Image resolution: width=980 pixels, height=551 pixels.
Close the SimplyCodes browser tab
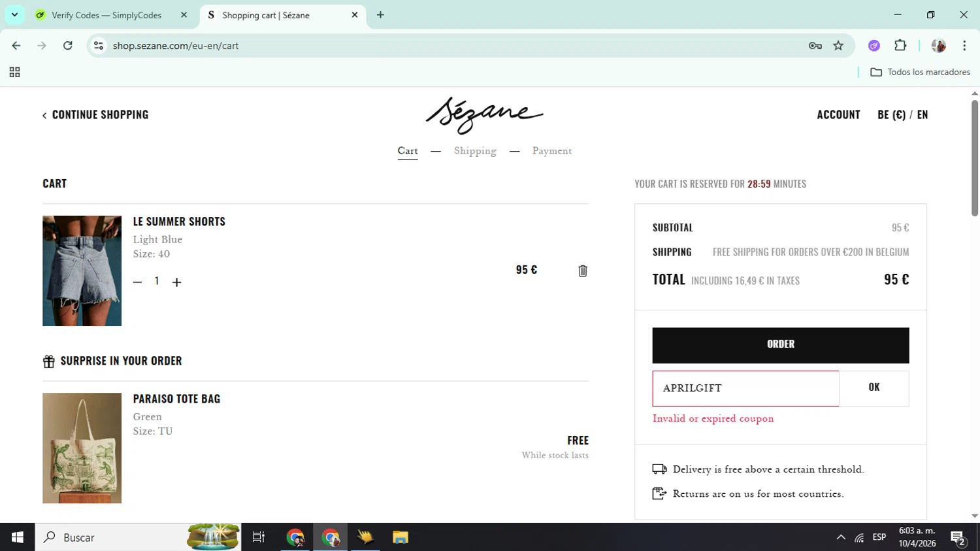(184, 15)
